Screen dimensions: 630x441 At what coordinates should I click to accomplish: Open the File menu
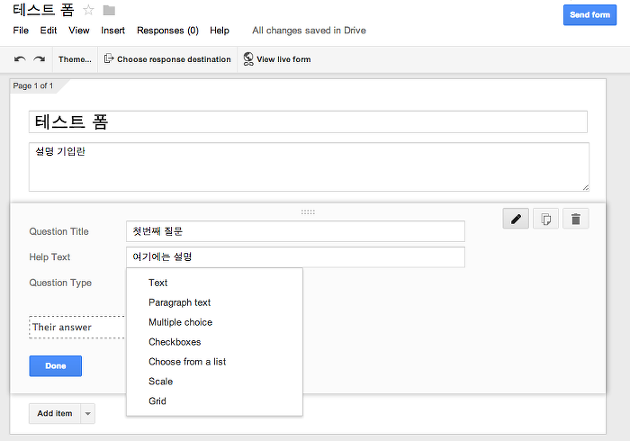click(21, 31)
